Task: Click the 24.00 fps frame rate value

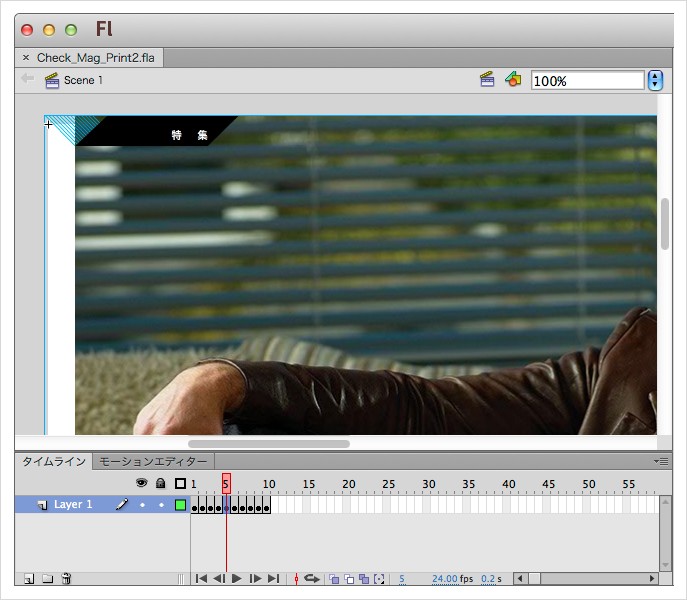Action: tap(445, 579)
